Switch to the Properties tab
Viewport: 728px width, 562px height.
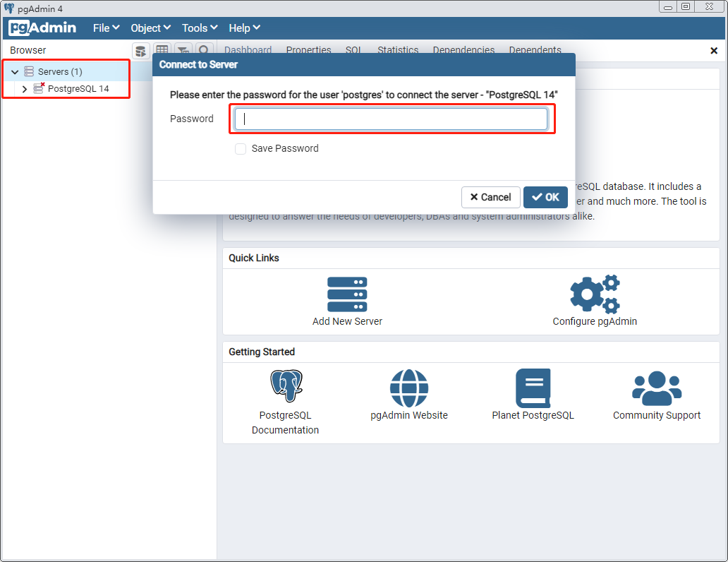click(x=309, y=49)
